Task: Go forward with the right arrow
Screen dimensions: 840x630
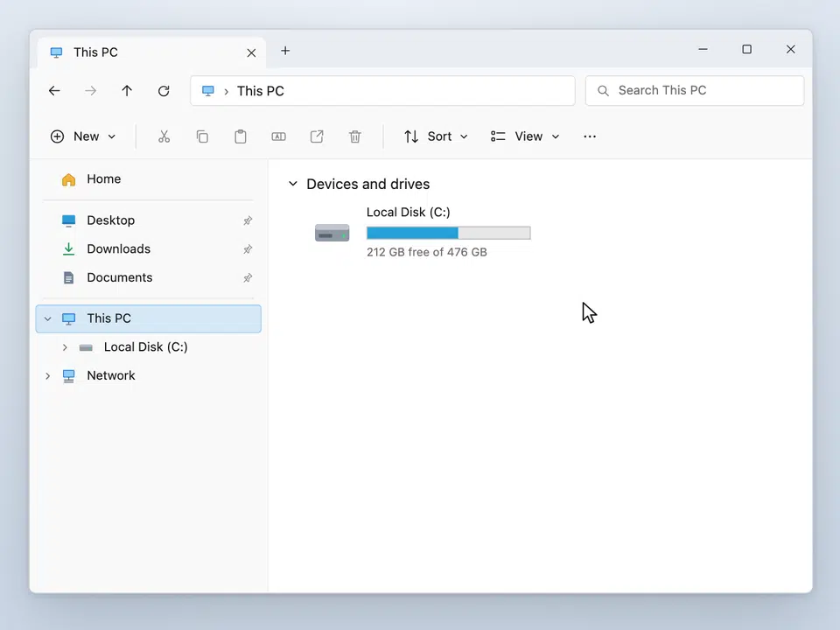Action: (90, 90)
